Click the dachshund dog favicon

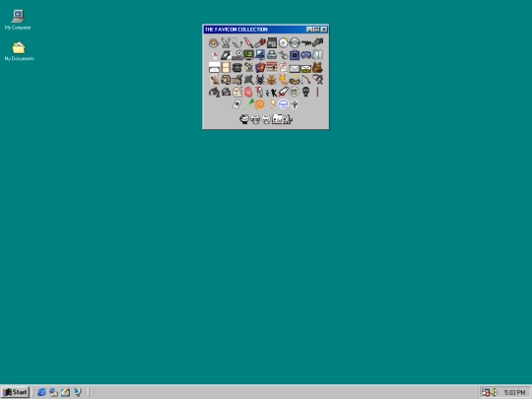pyautogui.click(x=233, y=80)
